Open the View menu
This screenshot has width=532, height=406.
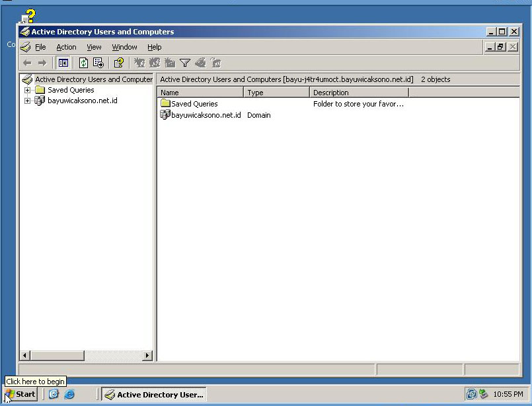coord(94,47)
